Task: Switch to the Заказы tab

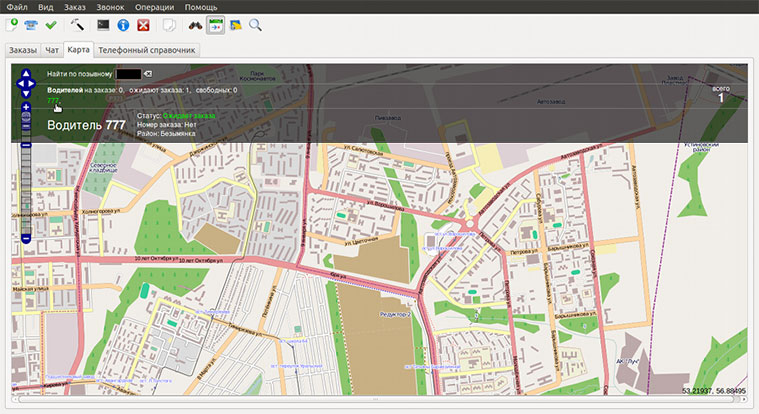Action: tap(23, 50)
